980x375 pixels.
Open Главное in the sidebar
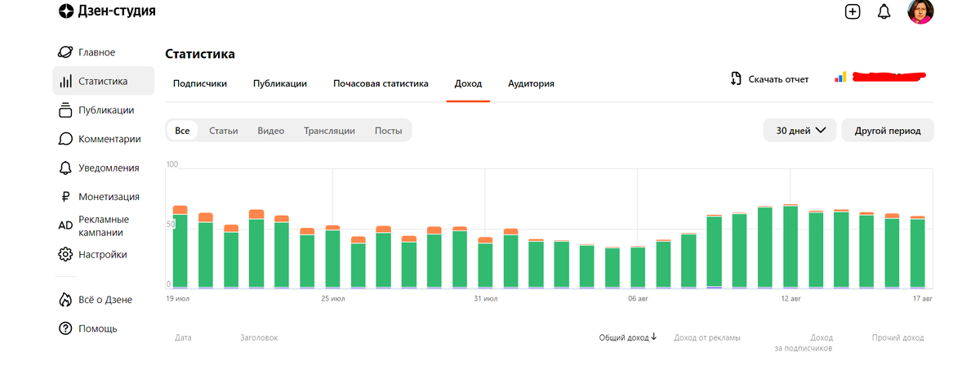[96, 52]
